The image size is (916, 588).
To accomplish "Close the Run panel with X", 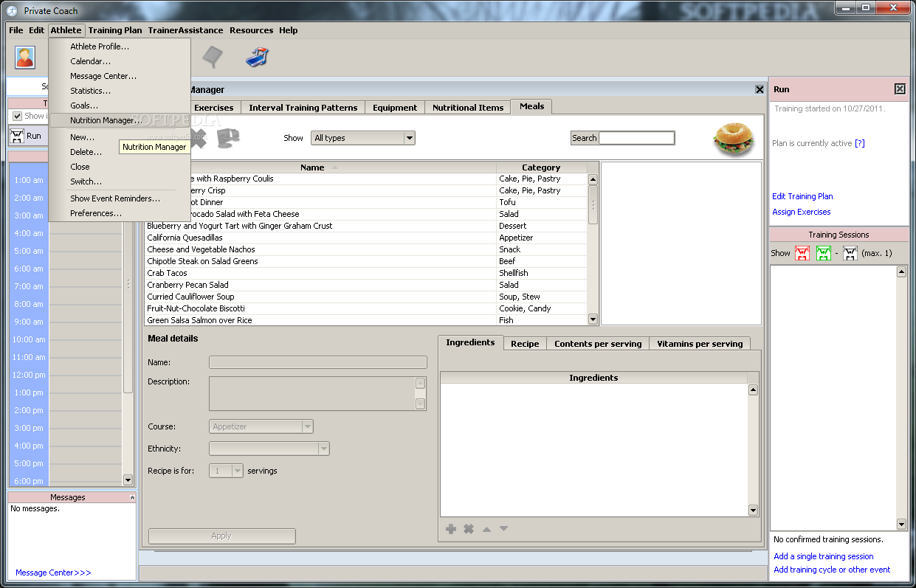I will [900, 89].
